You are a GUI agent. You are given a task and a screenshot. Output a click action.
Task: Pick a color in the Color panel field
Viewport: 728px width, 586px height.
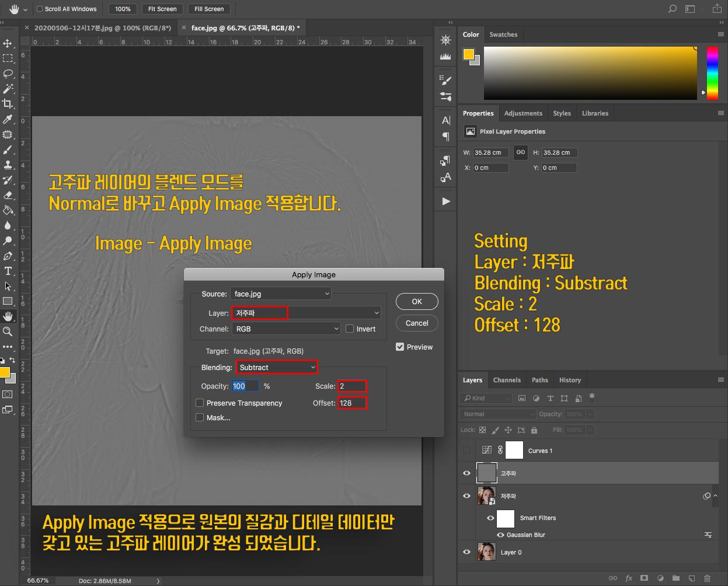[590, 73]
